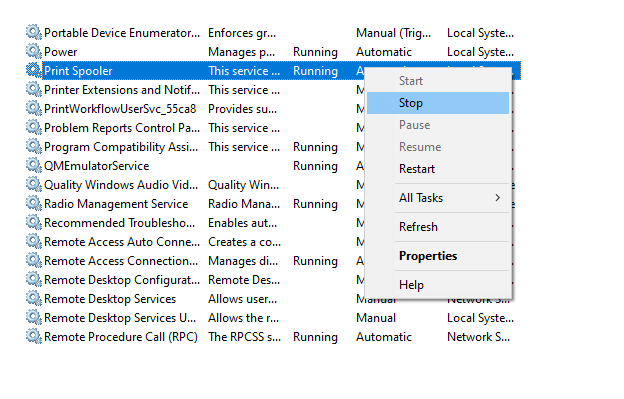The image size is (624, 399).
Task: Choose Restart in the context menu
Action: (438, 169)
